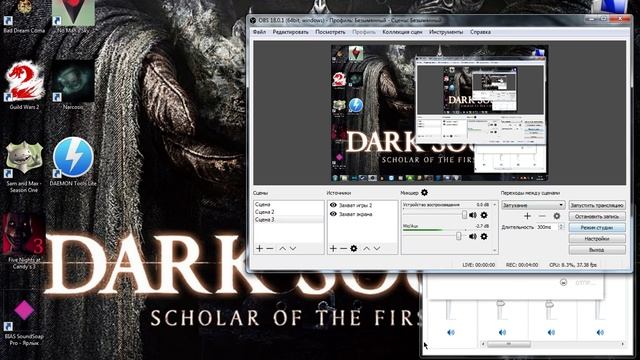Viewport: 640px width, 360px height.
Task: Add a new source with the plus icon
Action: [x=333, y=248]
